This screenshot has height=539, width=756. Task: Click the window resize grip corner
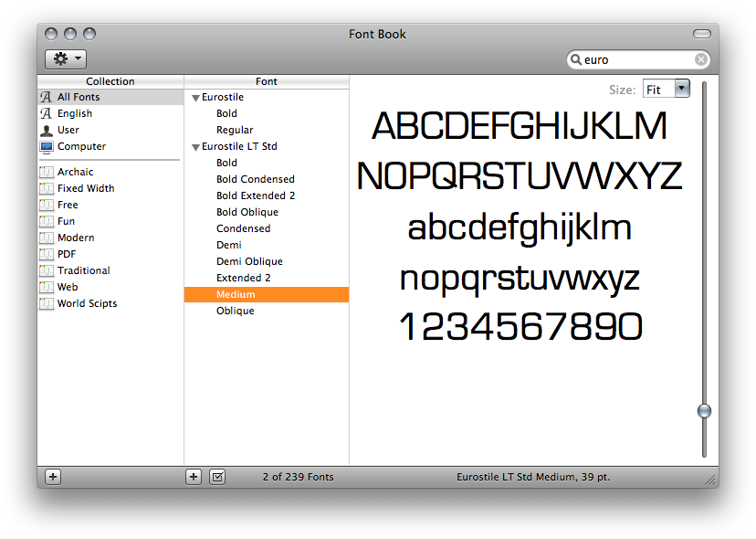click(709, 479)
